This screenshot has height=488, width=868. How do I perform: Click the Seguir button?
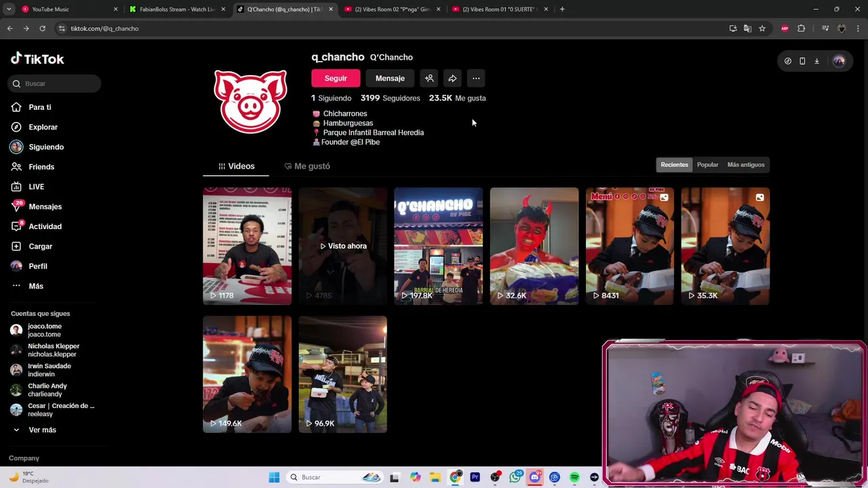[x=336, y=79]
